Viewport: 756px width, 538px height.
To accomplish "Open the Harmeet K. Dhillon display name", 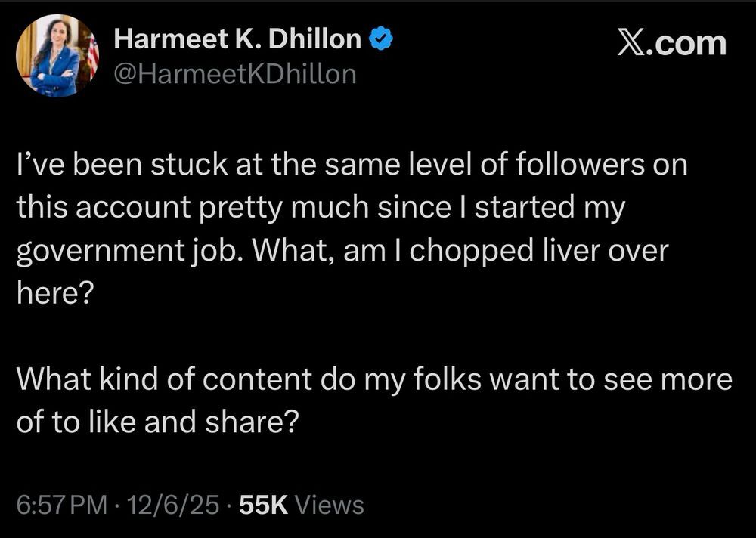I will tap(237, 39).
